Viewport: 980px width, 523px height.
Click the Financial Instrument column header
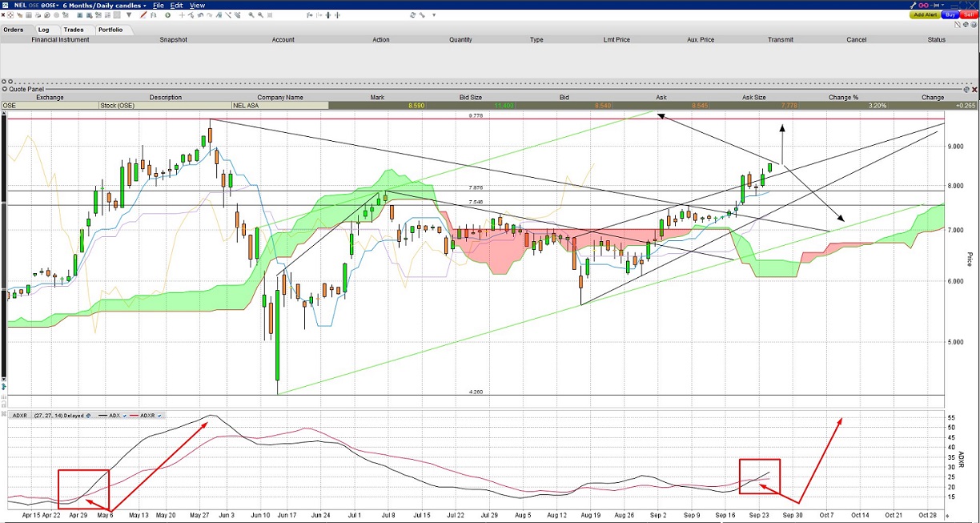tap(61, 39)
